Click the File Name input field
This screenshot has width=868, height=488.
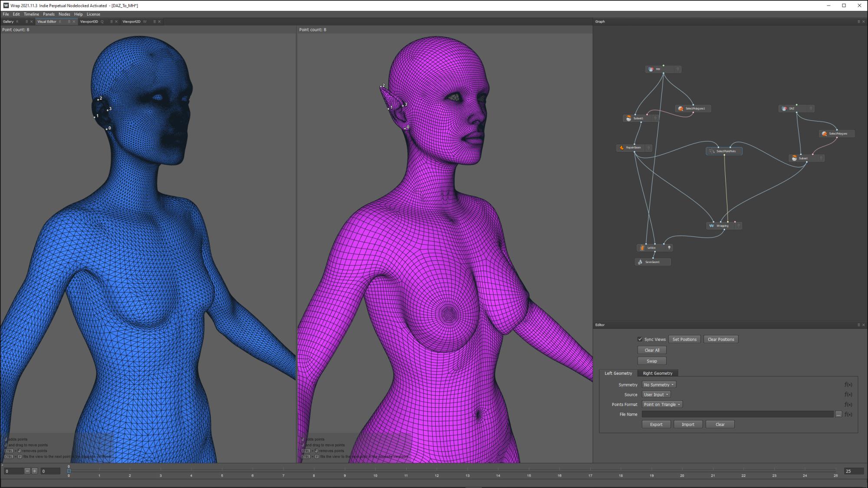[738, 414]
